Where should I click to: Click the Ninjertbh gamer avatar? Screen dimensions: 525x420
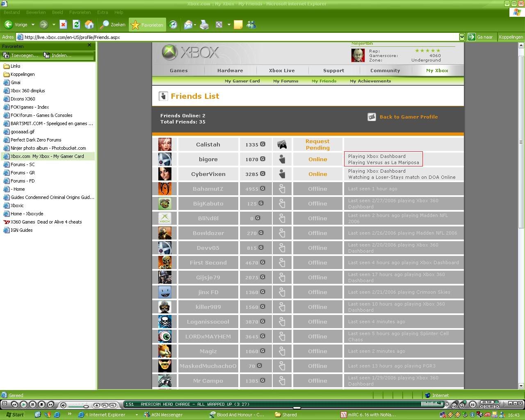[x=358, y=55]
